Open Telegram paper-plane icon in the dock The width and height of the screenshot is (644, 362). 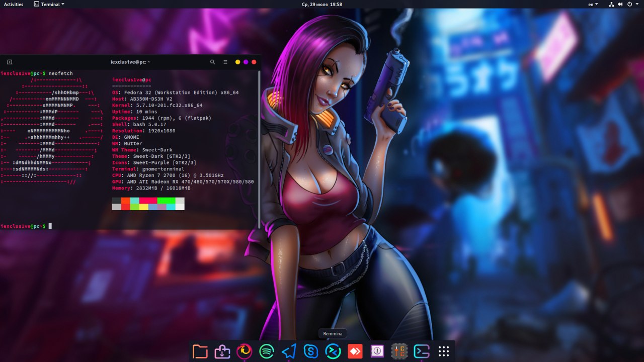click(289, 351)
